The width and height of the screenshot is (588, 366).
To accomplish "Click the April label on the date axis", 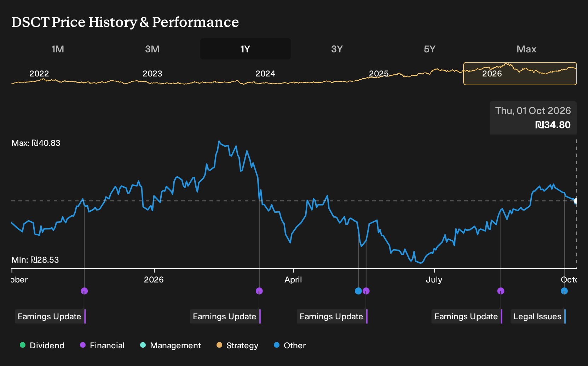I will (x=293, y=280).
